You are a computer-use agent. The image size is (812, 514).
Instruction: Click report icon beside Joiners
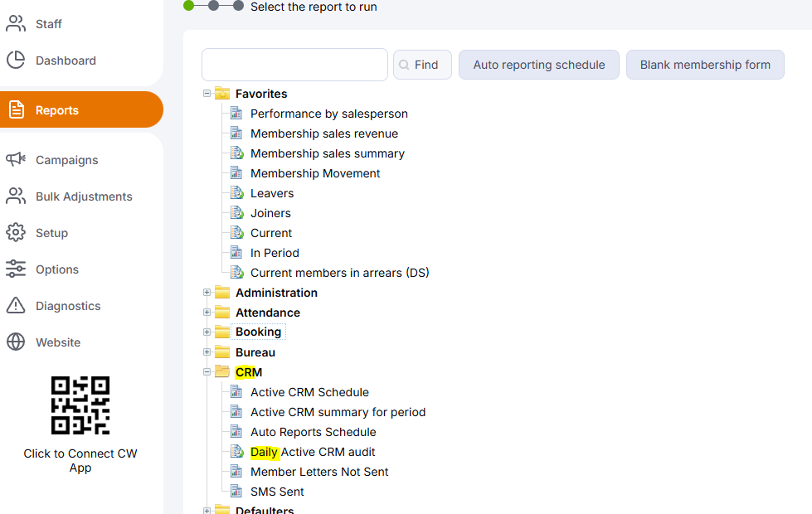(236, 213)
